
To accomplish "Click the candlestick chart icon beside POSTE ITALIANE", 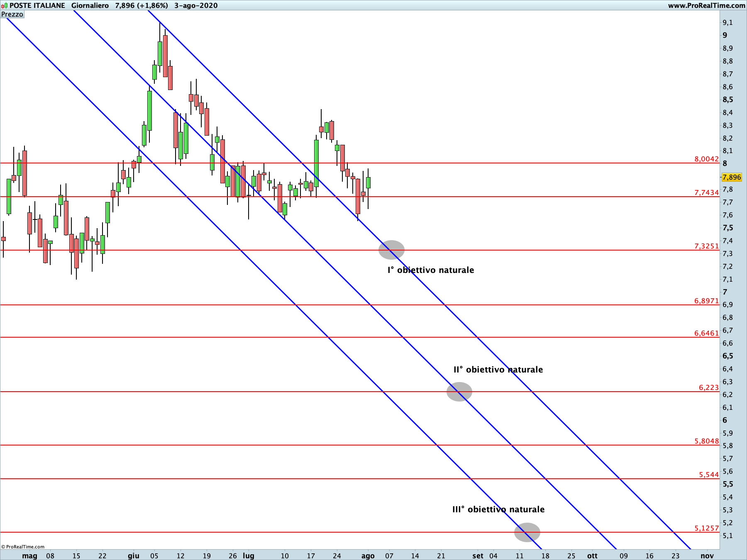I will pos(4,5).
